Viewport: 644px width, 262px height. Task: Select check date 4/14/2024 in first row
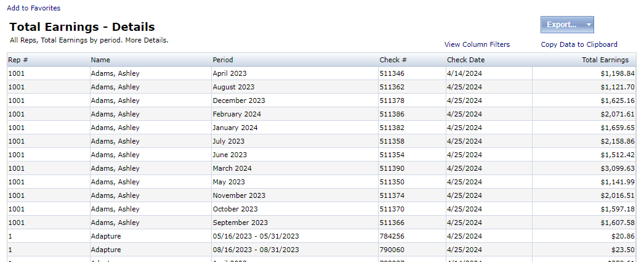pyautogui.click(x=464, y=73)
